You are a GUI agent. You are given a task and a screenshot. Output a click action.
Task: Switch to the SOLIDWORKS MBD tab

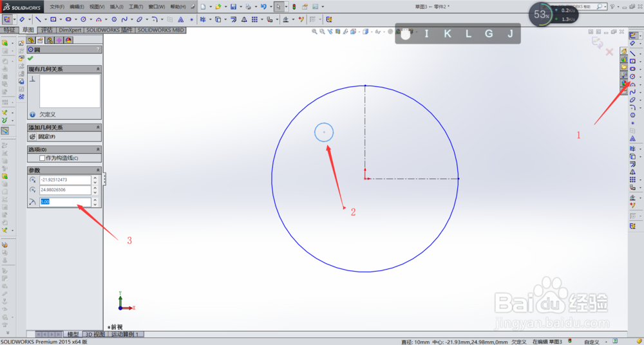tap(160, 30)
